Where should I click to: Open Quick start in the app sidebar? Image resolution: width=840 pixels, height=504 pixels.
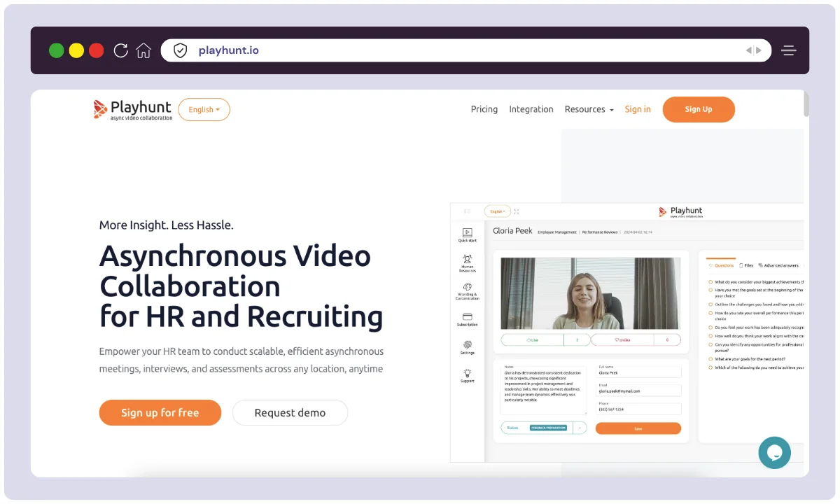point(467,235)
